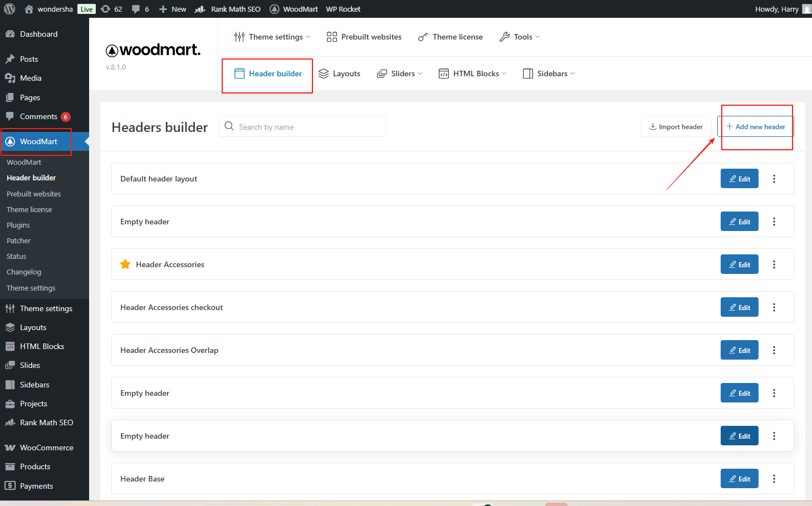Click the star icon beside Header Accessories

tap(125, 264)
